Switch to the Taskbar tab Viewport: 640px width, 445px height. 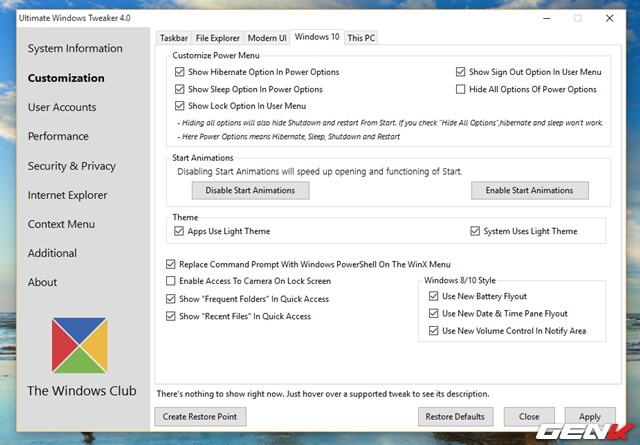point(174,38)
